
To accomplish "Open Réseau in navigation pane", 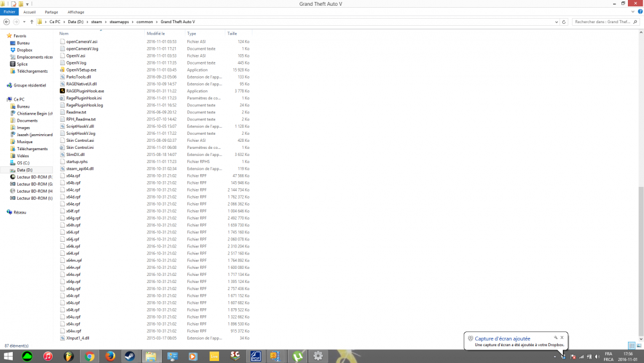I will click(x=20, y=212).
